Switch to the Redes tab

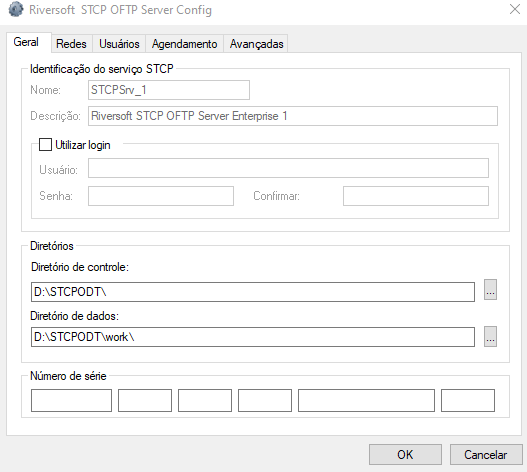(x=71, y=44)
